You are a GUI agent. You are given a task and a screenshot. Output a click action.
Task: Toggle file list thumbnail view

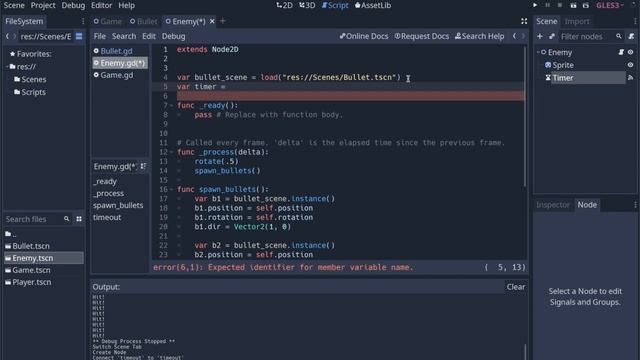[79, 219]
